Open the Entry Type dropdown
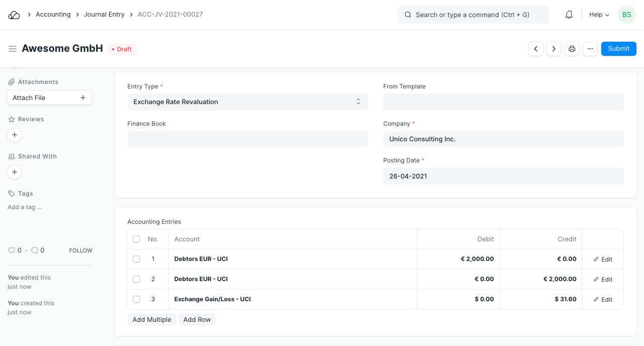Screen dimensions: 644x346 pos(248,102)
